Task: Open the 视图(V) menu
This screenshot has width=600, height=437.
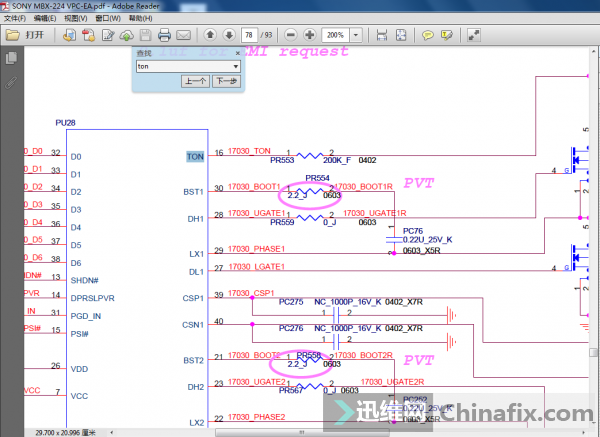Action: coord(76,18)
